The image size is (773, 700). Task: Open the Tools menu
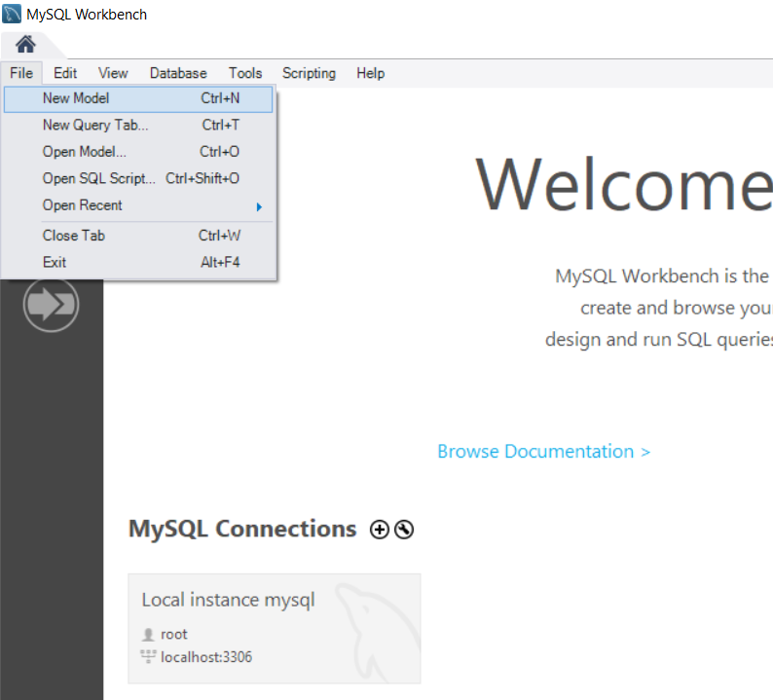(245, 73)
